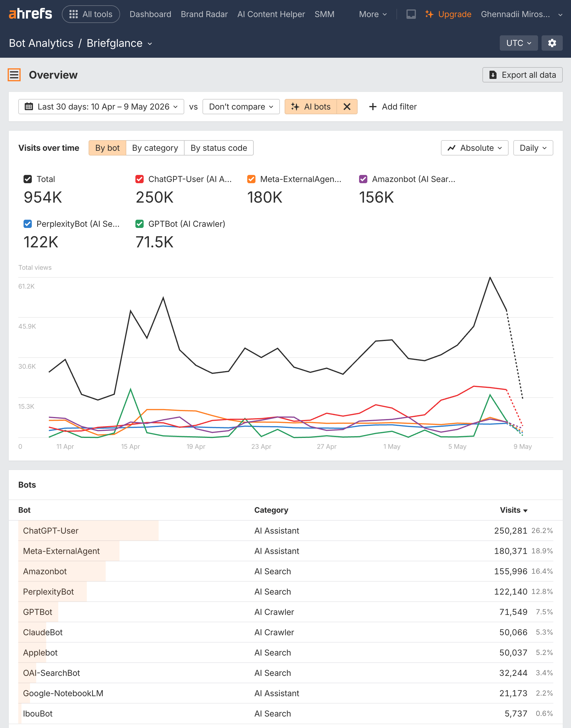The height and width of the screenshot is (728, 571).
Task: Toggle the Total checkbox
Action: [28, 179]
